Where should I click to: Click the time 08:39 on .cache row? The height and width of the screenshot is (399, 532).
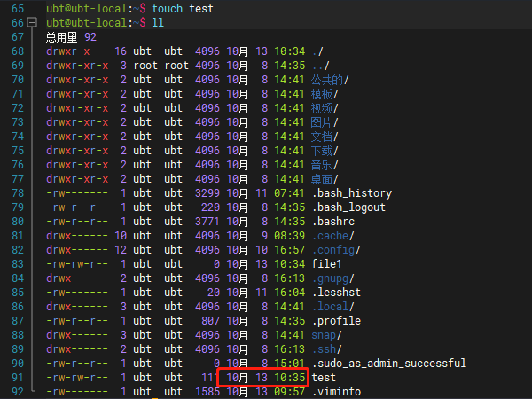[x=289, y=236]
